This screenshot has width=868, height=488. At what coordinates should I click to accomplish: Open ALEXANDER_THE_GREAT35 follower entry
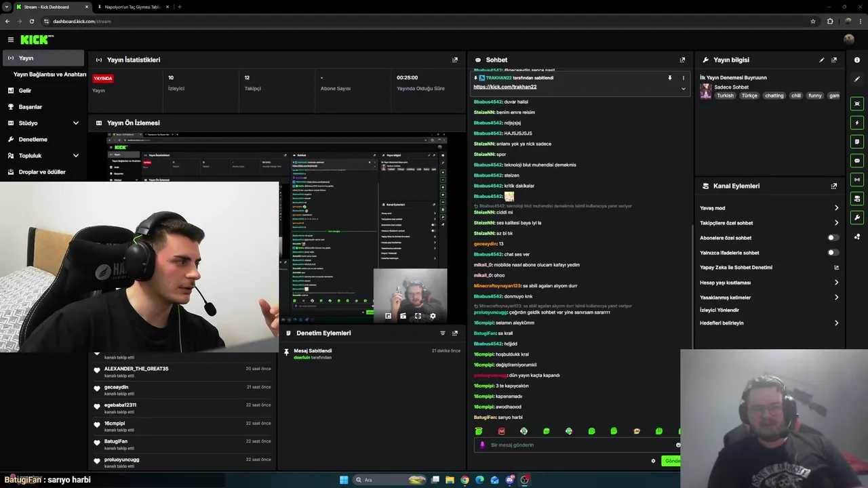pos(183,371)
